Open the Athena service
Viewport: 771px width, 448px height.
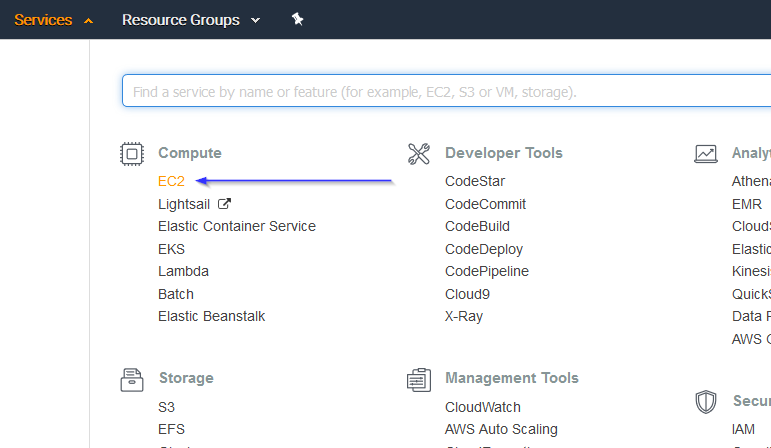[751, 181]
